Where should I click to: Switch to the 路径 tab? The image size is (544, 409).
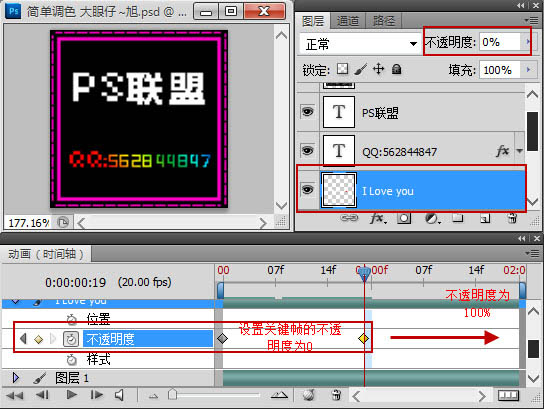[x=384, y=21]
